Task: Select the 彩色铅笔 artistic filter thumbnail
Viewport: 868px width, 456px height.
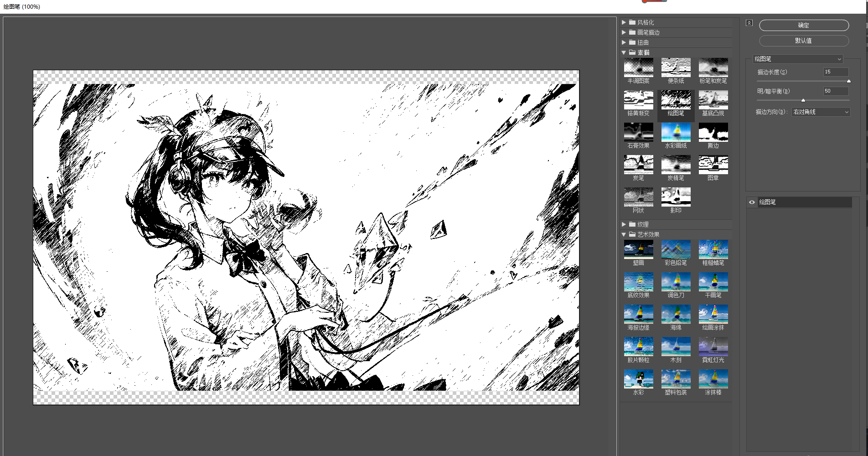Action: 676,249
